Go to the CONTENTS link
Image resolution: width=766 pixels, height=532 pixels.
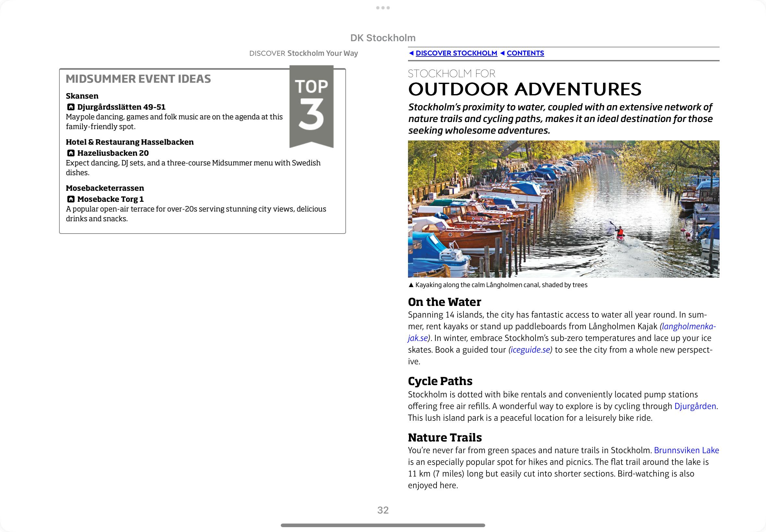pyautogui.click(x=525, y=53)
